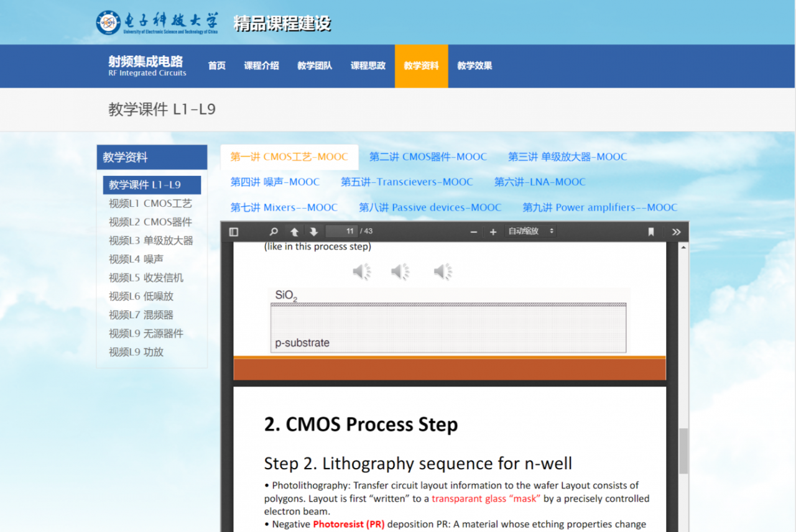Go to previous PDF page
The width and height of the screenshot is (796, 532).
pyautogui.click(x=294, y=232)
